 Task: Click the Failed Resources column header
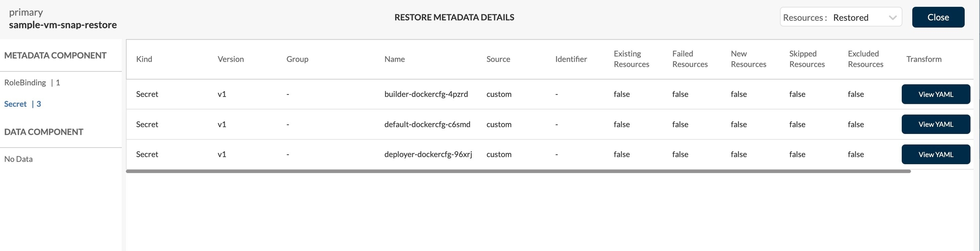[689, 59]
